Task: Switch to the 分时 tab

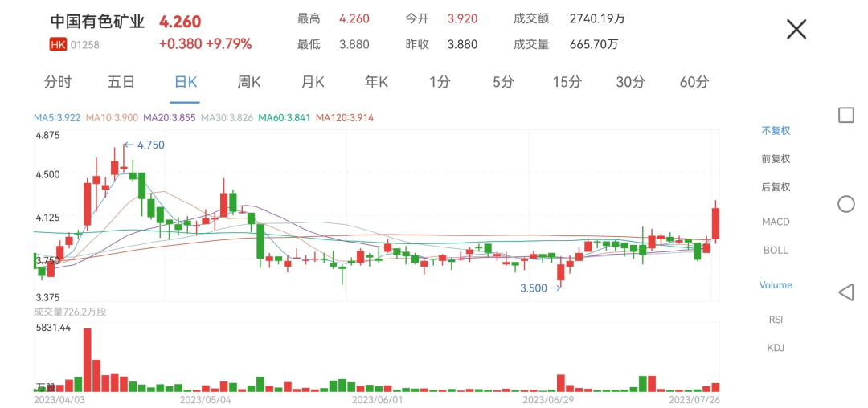Action: pos(58,83)
